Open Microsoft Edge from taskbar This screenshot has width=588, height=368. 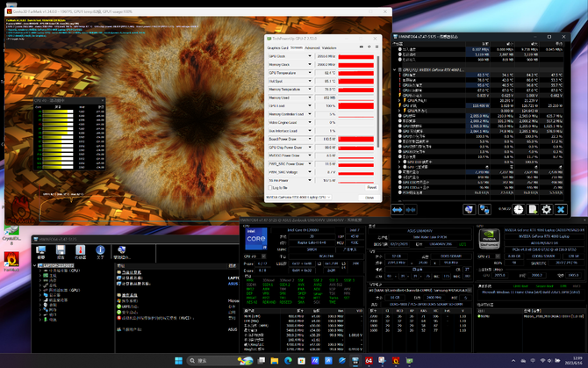tap(288, 360)
